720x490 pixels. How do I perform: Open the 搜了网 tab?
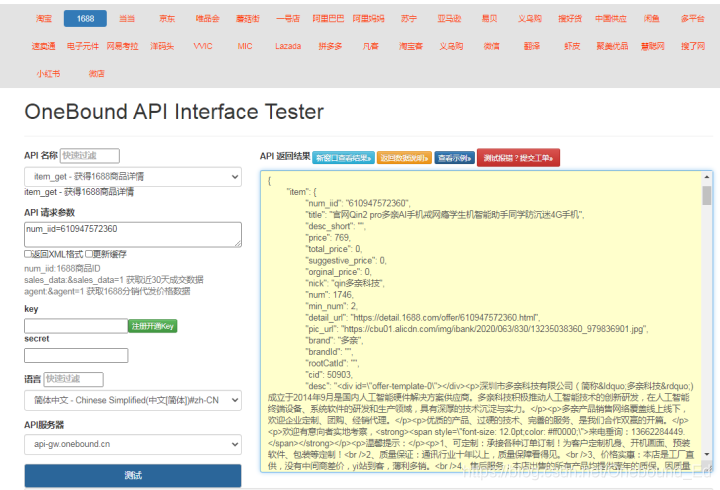coord(693,46)
